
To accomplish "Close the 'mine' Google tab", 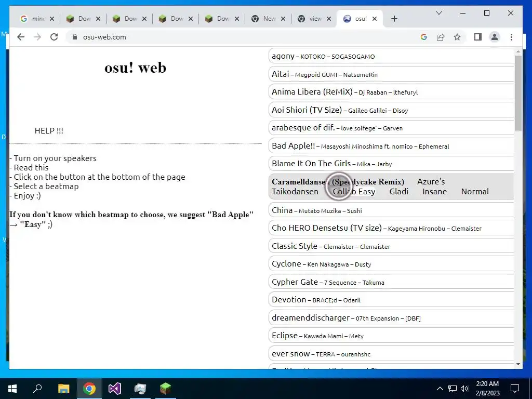I will point(52,19).
